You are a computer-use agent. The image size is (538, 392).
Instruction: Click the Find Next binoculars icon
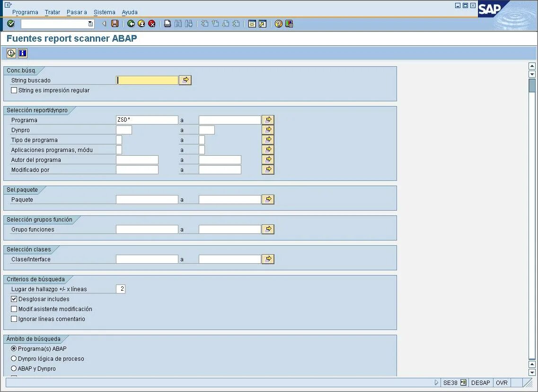point(188,24)
